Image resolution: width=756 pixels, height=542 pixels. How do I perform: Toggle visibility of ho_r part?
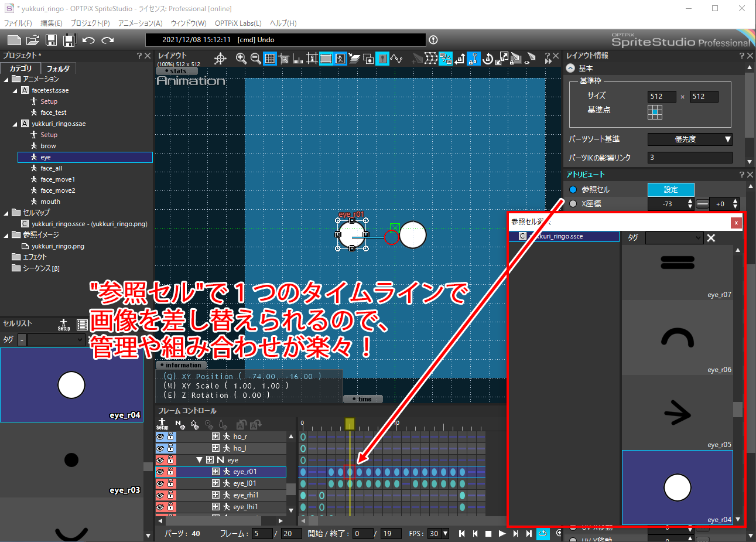click(x=160, y=437)
